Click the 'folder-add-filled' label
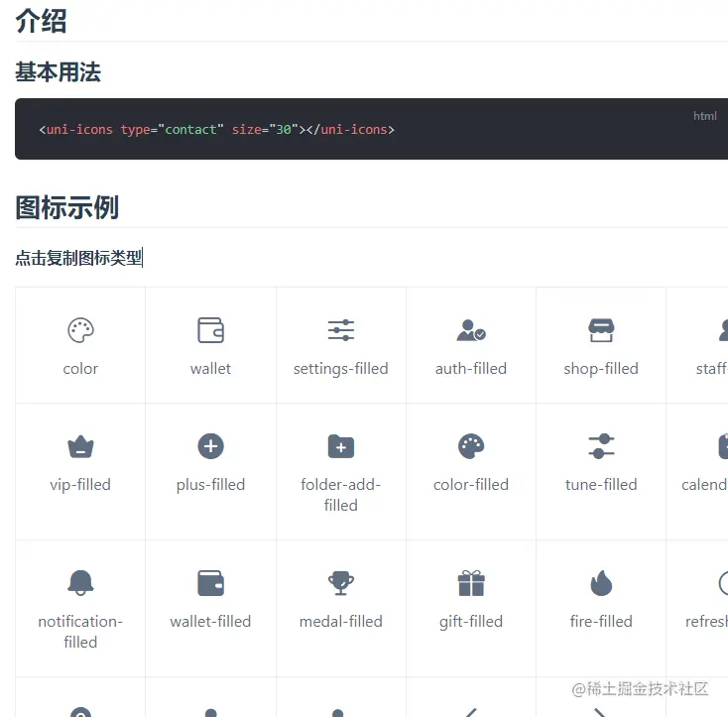This screenshot has height=717, width=728. pyautogui.click(x=341, y=495)
